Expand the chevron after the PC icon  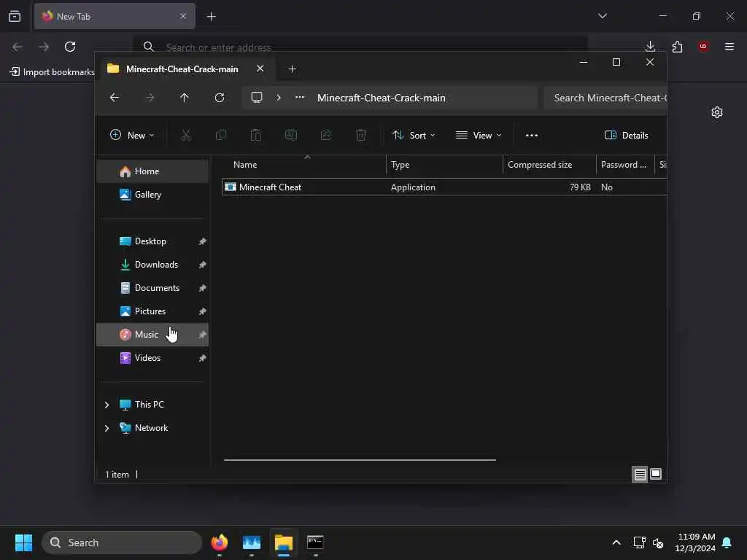pyautogui.click(x=279, y=98)
